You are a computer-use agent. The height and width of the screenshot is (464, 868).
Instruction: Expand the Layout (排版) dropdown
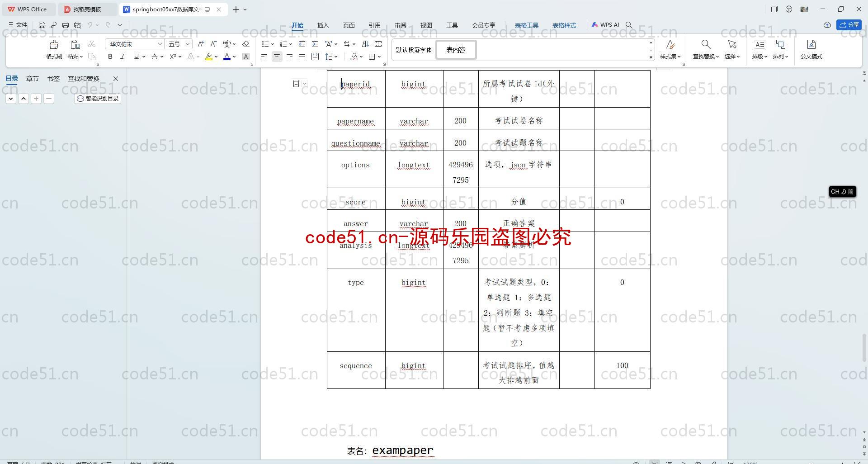pos(759,57)
